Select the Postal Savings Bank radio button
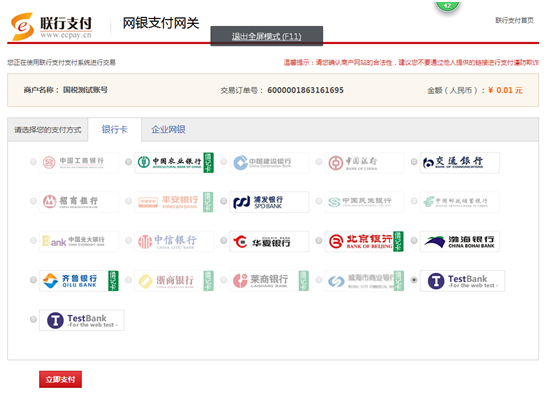This screenshot has width=557, height=417. (x=414, y=201)
